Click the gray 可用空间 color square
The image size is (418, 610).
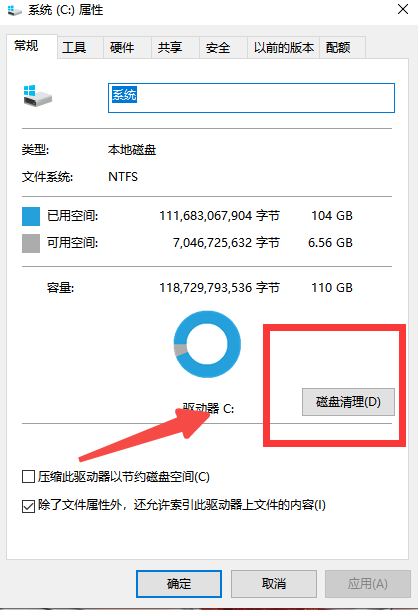(x=31, y=244)
